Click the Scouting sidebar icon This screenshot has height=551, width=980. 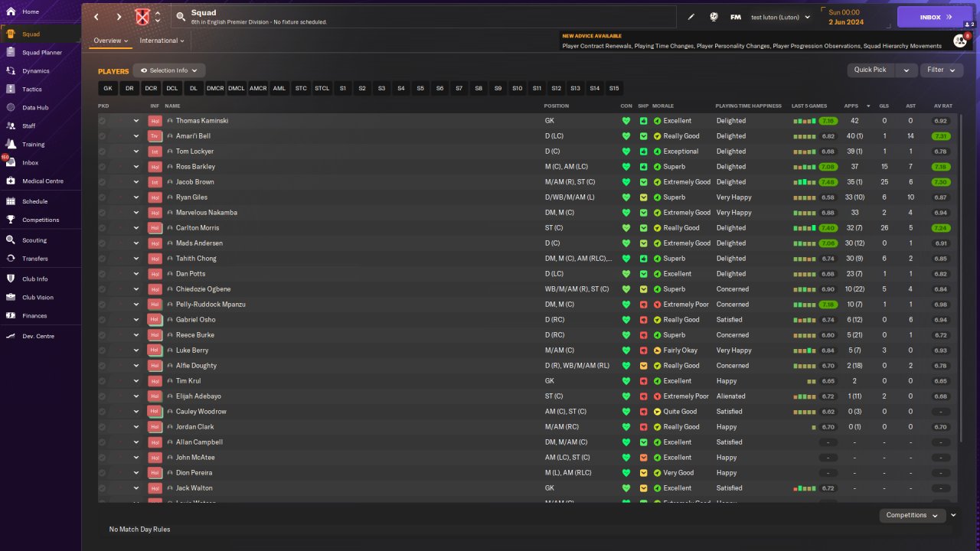(11, 240)
